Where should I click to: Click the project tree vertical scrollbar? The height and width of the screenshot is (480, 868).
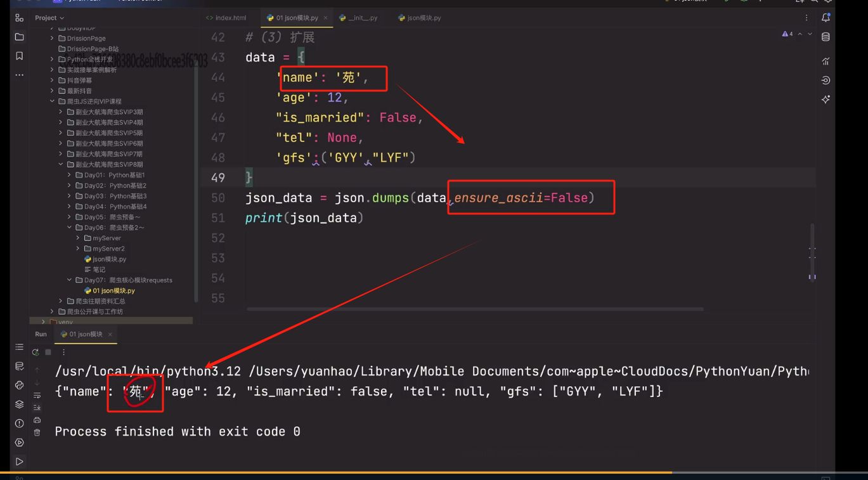pos(196,184)
